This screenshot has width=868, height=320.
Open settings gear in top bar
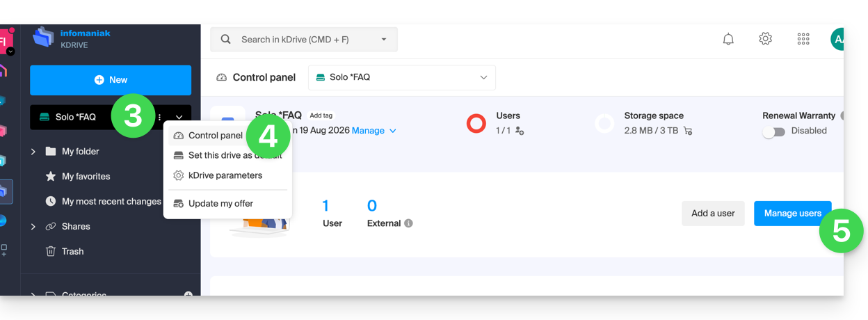765,39
